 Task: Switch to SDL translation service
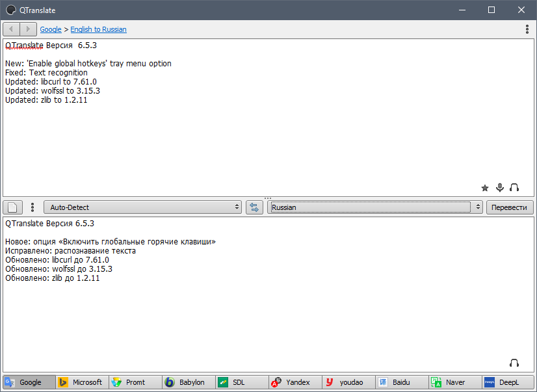pos(242,382)
